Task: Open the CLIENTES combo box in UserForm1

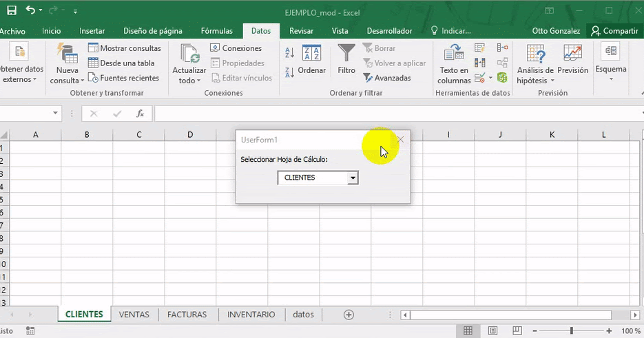Action: 353,178
